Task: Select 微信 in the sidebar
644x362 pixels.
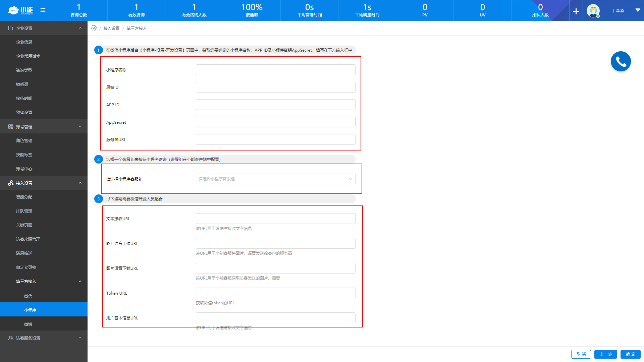Action: click(28, 296)
